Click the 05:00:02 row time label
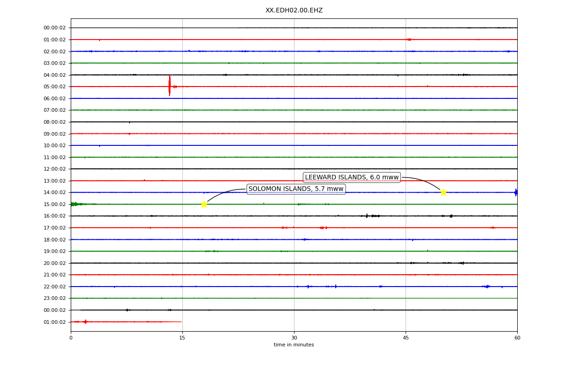 pos(55,86)
